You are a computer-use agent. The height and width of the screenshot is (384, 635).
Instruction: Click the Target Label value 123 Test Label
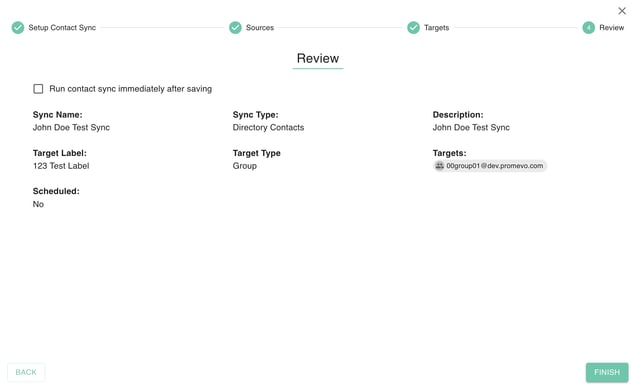point(61,166)
